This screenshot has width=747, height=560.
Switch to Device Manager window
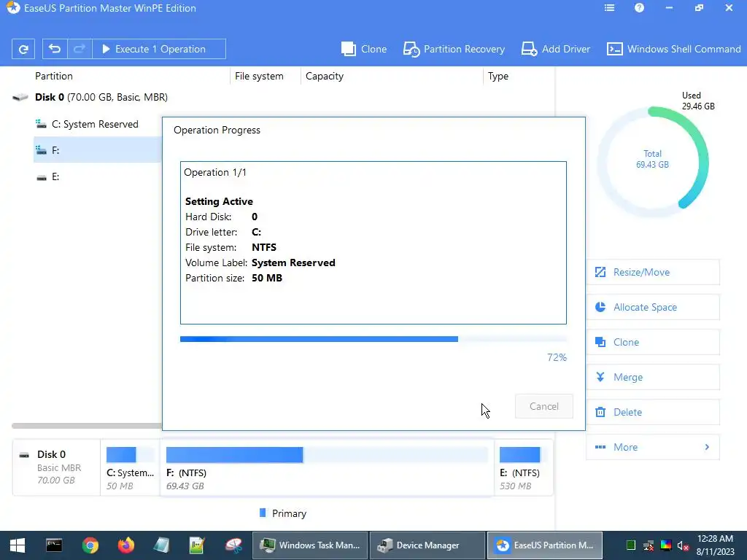pyautogui.click(x=427, y=545)
